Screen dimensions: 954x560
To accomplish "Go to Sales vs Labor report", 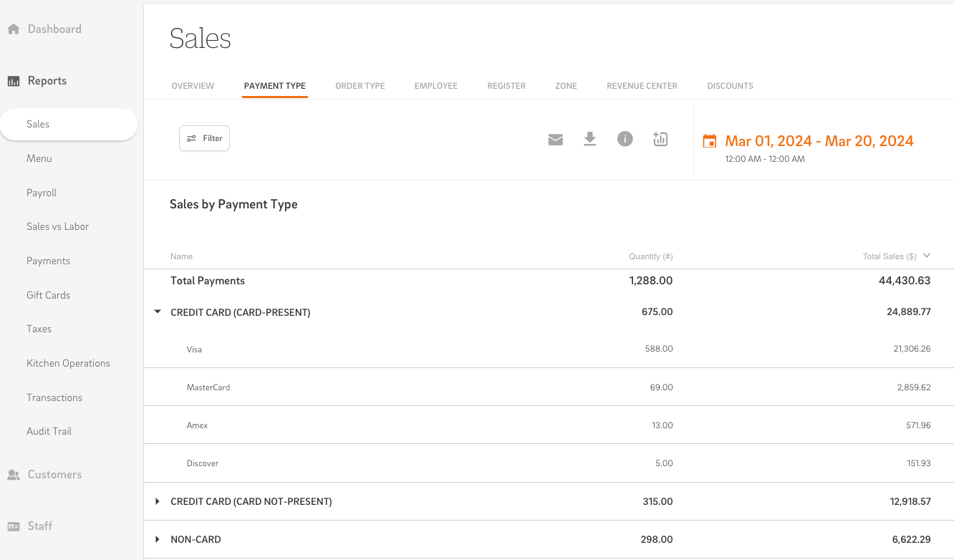I will point(58,226).
